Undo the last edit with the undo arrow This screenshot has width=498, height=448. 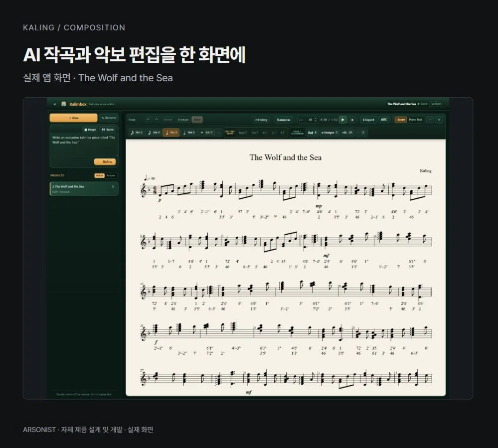coord(148,120)
